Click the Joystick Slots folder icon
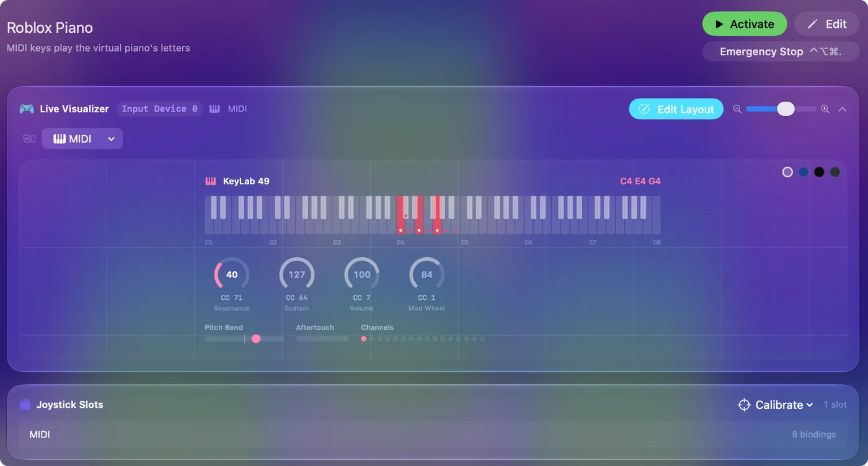The width and height of the screenshot is (868, 466). (x=25, y=405)
